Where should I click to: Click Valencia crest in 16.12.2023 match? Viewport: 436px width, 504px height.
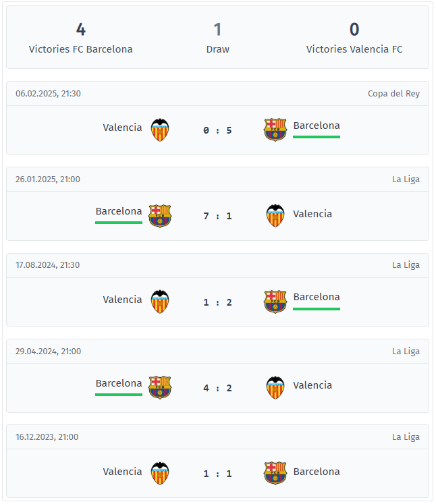[x=160, y=474]
